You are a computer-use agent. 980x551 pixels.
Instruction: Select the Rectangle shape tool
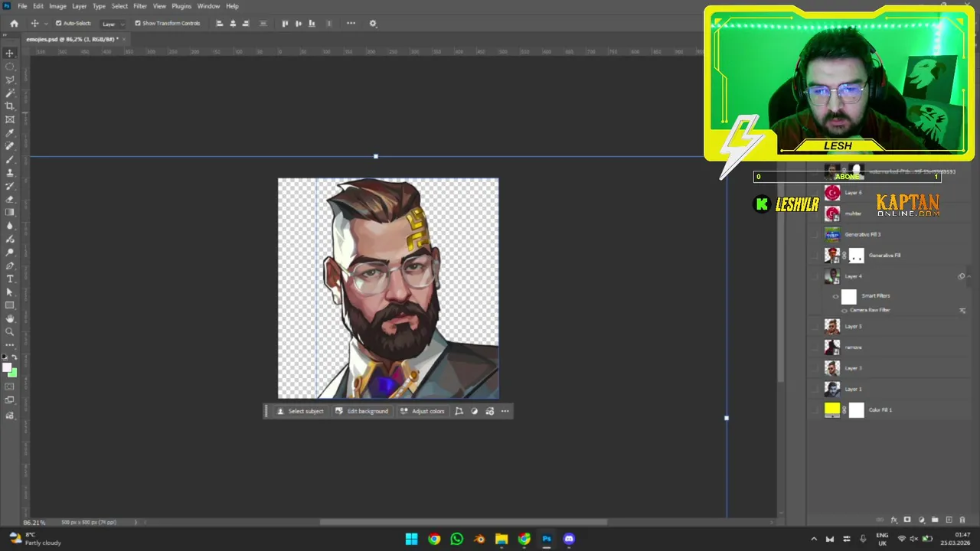[x=10, y=305]
